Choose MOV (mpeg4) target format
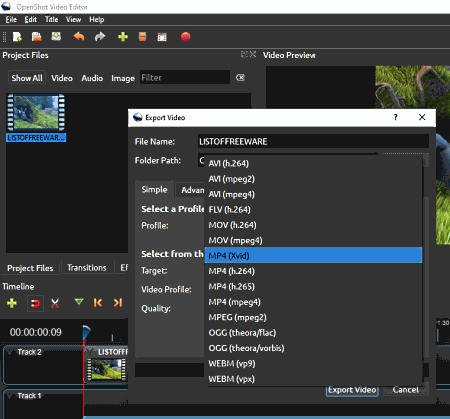The image size is (450, 419). click(x=313, y=240)
